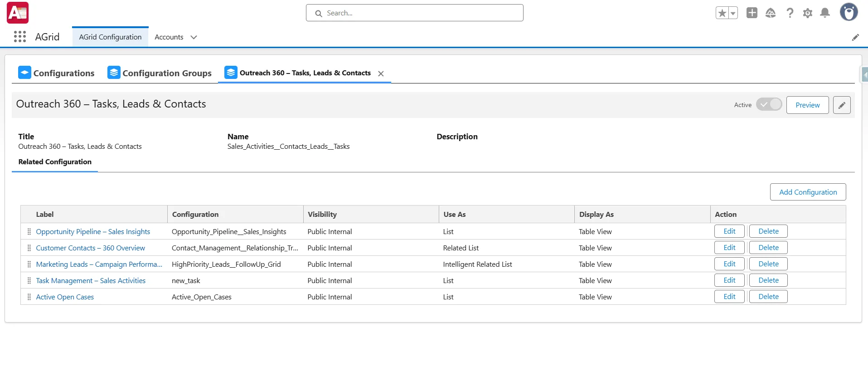Open the App Launcher dots grid
Viewport: 868px width, 372px height.
[20, 37]
